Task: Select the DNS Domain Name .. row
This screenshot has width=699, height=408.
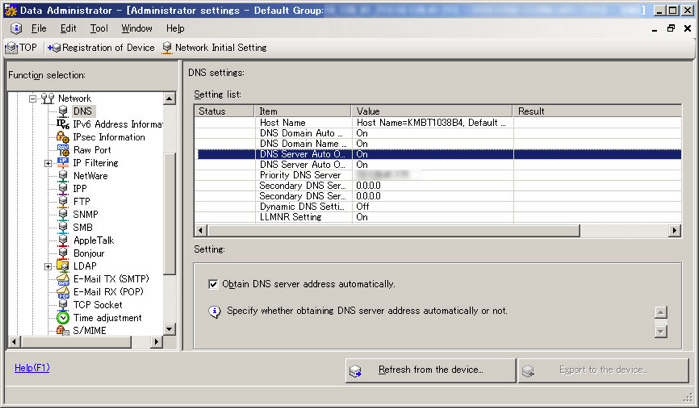Action: [x=438, y=144]
